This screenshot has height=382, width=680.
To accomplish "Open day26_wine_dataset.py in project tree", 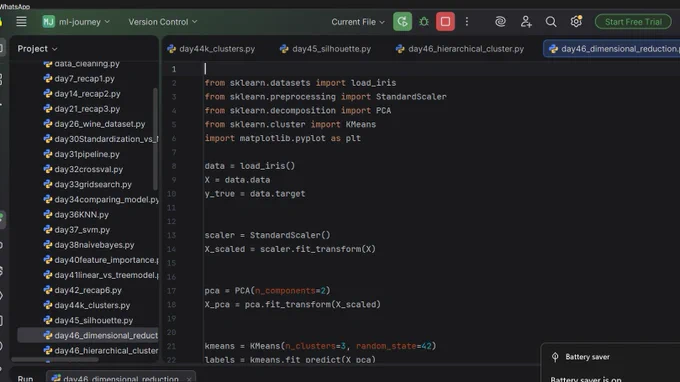I will point(100,124).
